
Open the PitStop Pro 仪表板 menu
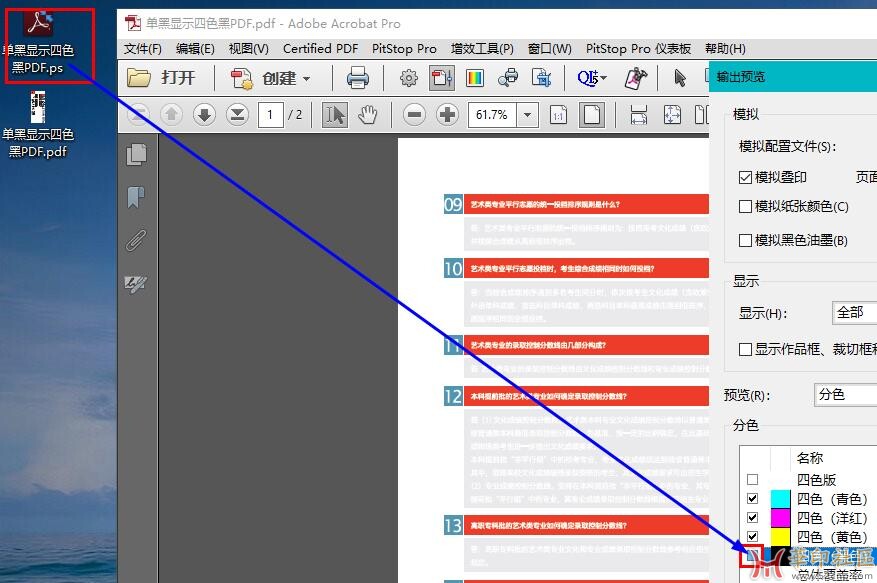tap(639, 49)
